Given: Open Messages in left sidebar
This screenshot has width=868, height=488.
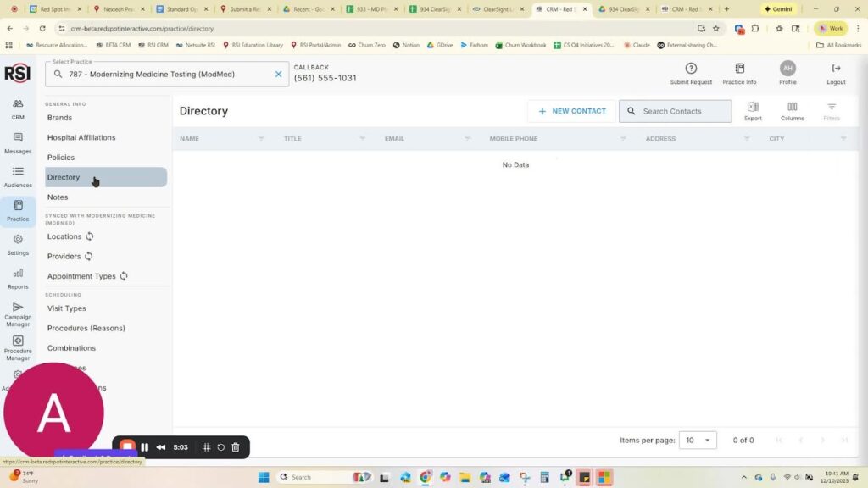Looking at the screenshot, I should 18,137.
